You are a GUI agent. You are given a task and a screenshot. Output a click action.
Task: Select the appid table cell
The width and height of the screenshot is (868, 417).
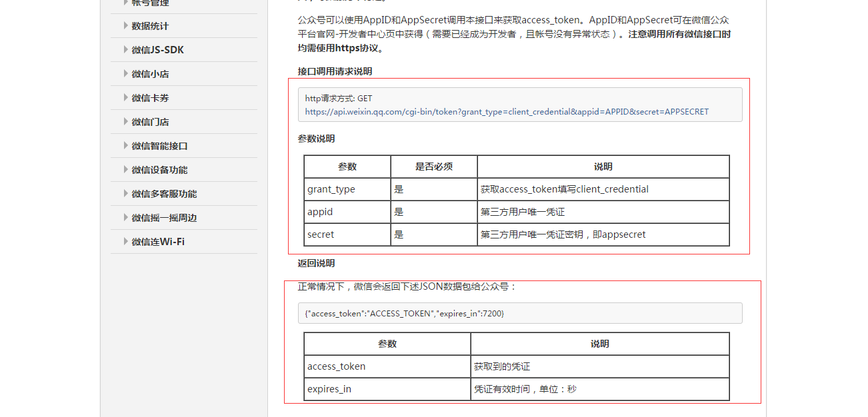coord(347,212)
